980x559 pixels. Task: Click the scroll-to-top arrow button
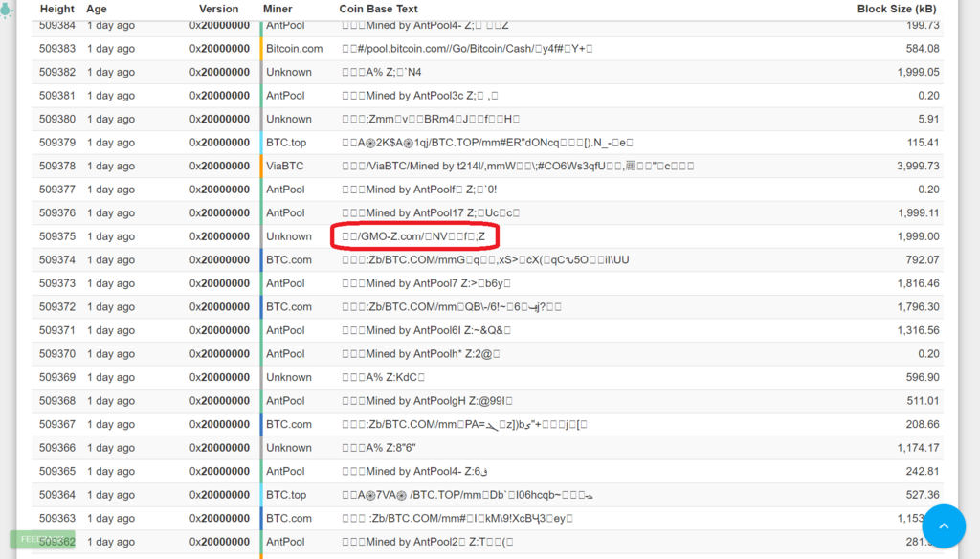click(x=943, y=525)
